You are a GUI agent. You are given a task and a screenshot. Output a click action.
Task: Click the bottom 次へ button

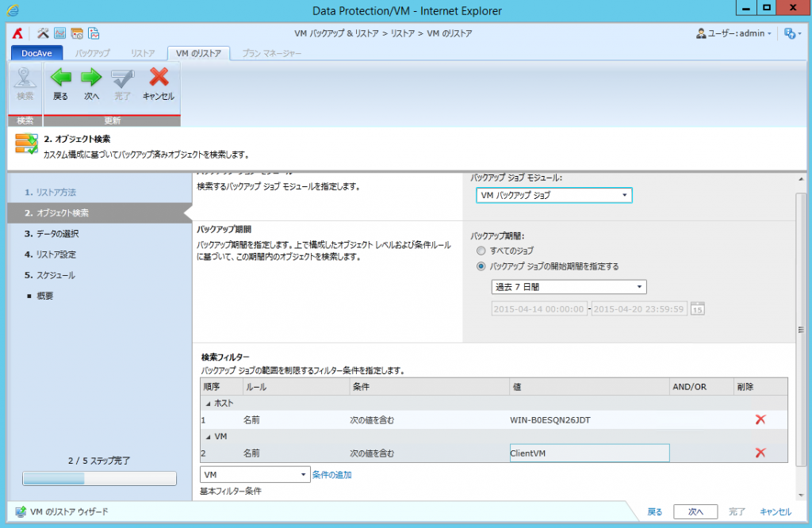(695, 512)
